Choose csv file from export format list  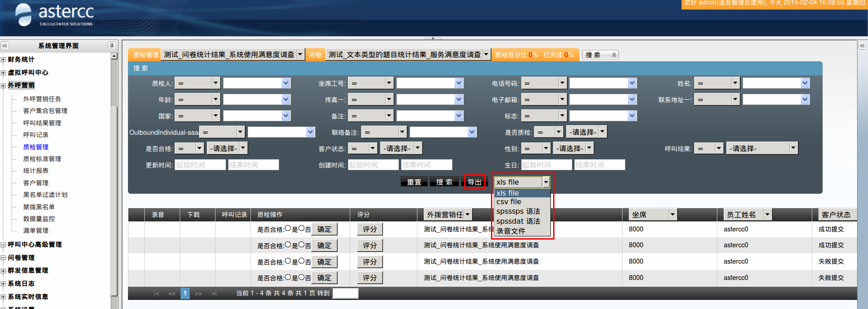[x=509, y=202]
